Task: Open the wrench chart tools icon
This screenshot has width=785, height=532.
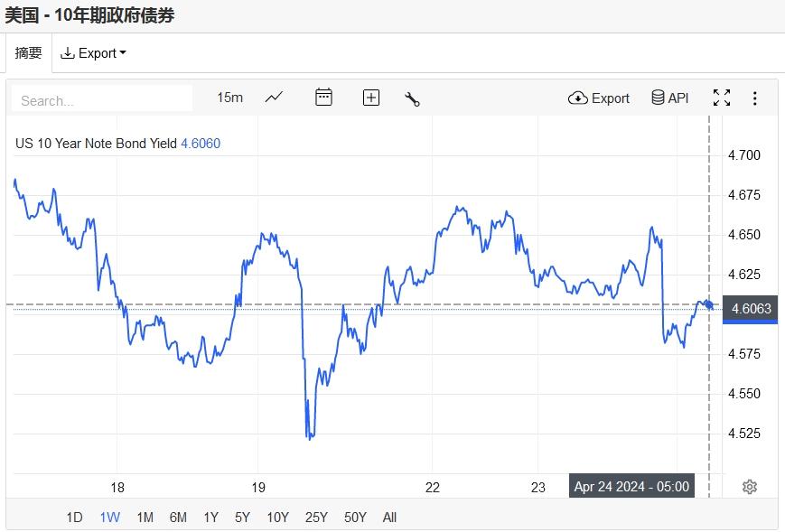Action: tap(412, 98)
